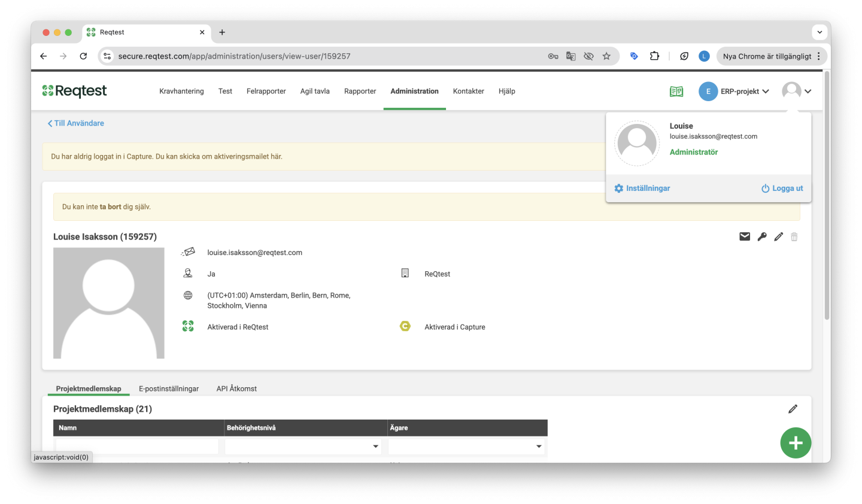Viewport: 862px width, 504px height.
Task: Click the Inställningar gear link
Action: point(642,188)
